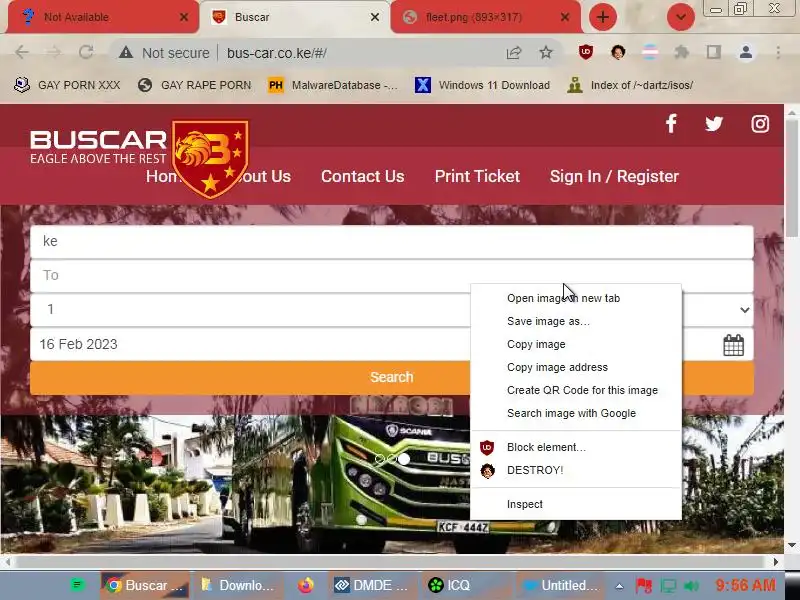Click the Buscar eagle shield logo

pyautogui.click(x=210, y=159)
